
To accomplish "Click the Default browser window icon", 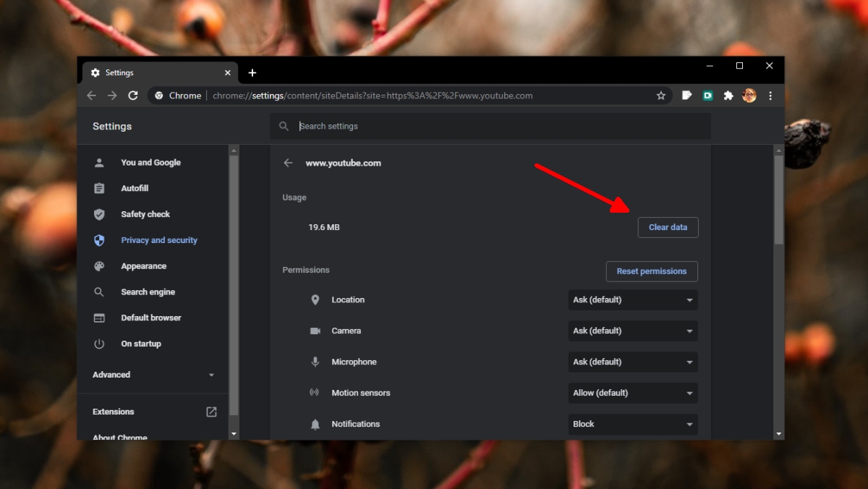I will point(99,318).
